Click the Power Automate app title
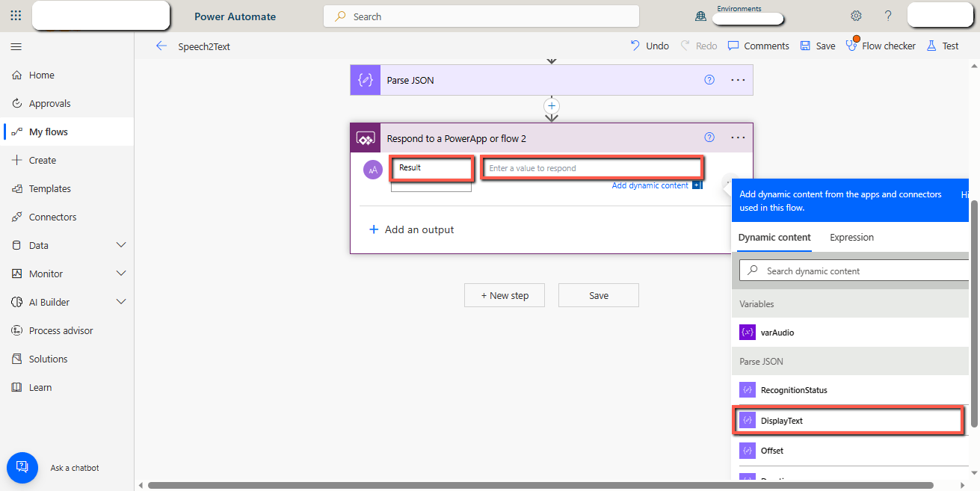The height and width of the screenshot is (491, 980). (x=235, y=16)
